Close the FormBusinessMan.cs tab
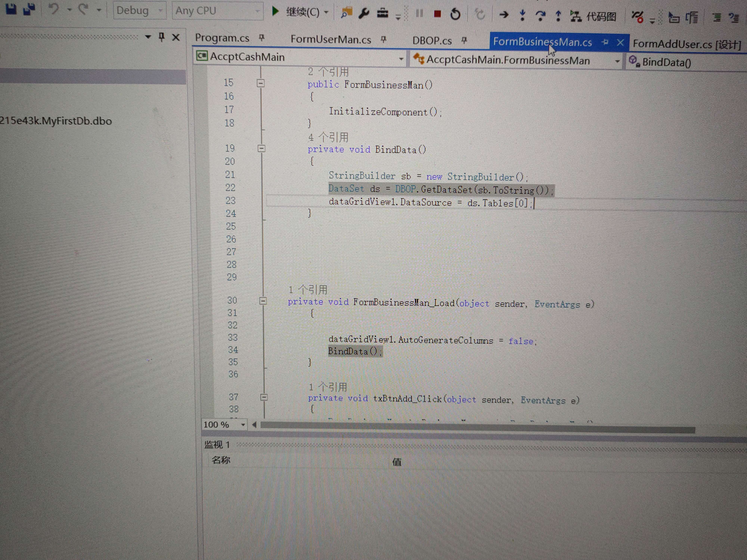Image resolution: width=747 pixels, height=560 pixels. (620, 43)
